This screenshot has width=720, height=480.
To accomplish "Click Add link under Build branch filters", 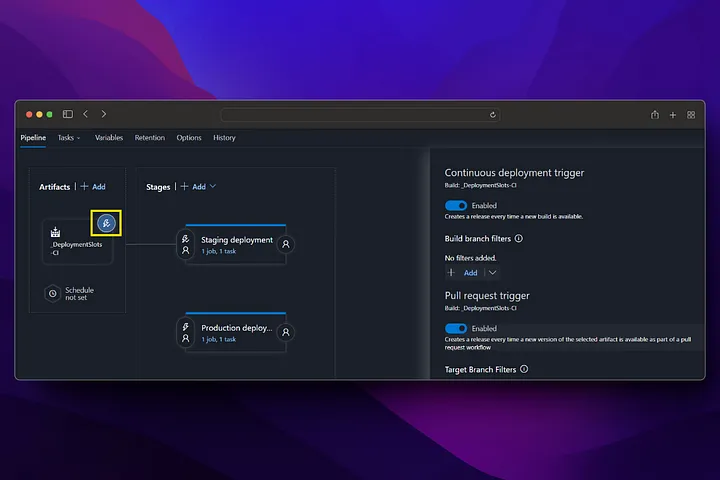I will point(470,273).
